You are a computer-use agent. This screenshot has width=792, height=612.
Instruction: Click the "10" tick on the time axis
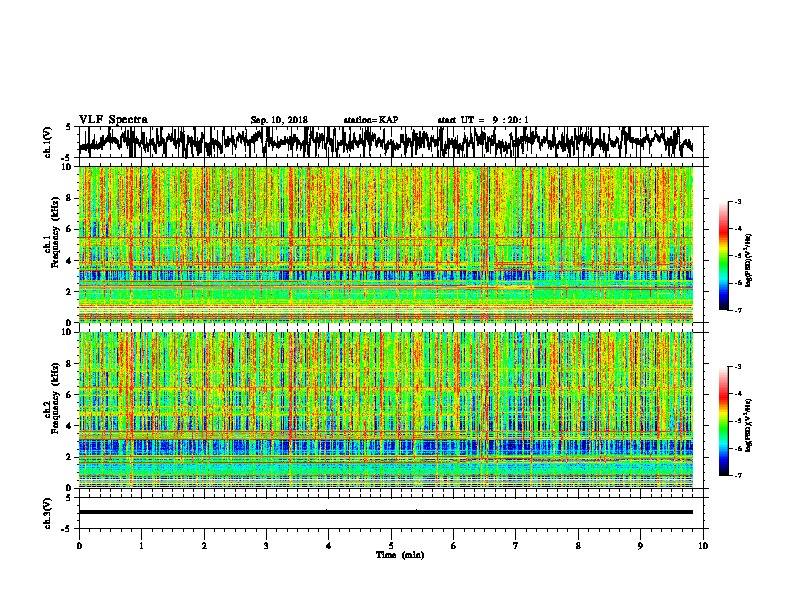[703, 546]
